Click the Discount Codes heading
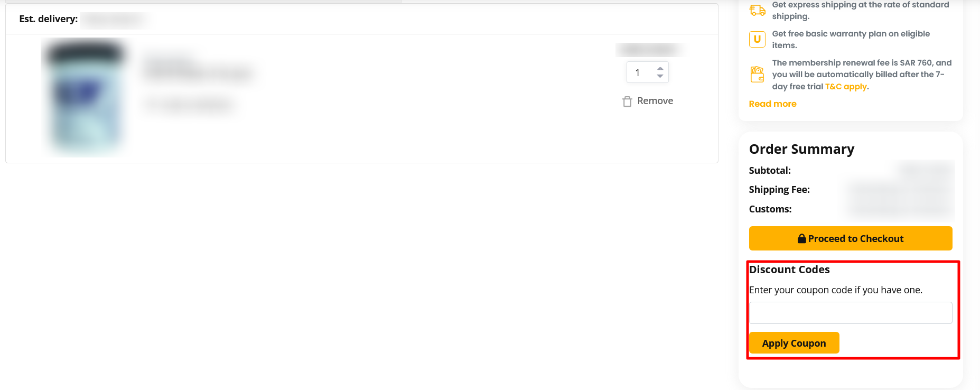 point(789,270)
